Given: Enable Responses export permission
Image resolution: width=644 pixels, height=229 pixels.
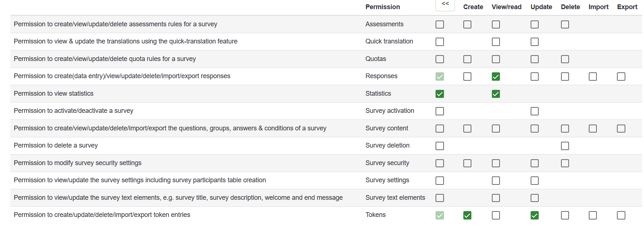Looking at the screenshot, I should [x=621, y=77].
